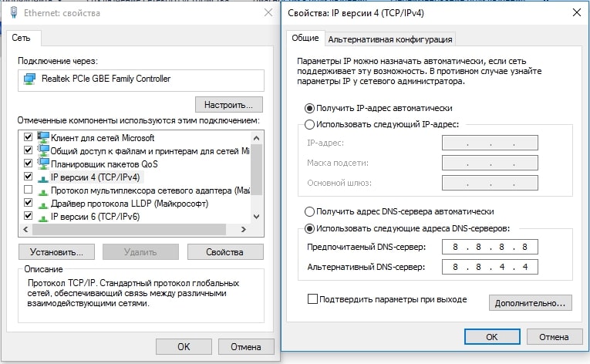Viewport: 590px width, 364px height.
Task: Uncheck Общий доступ к файлам и принтерам checkbox
Action: tap(29, 150)
